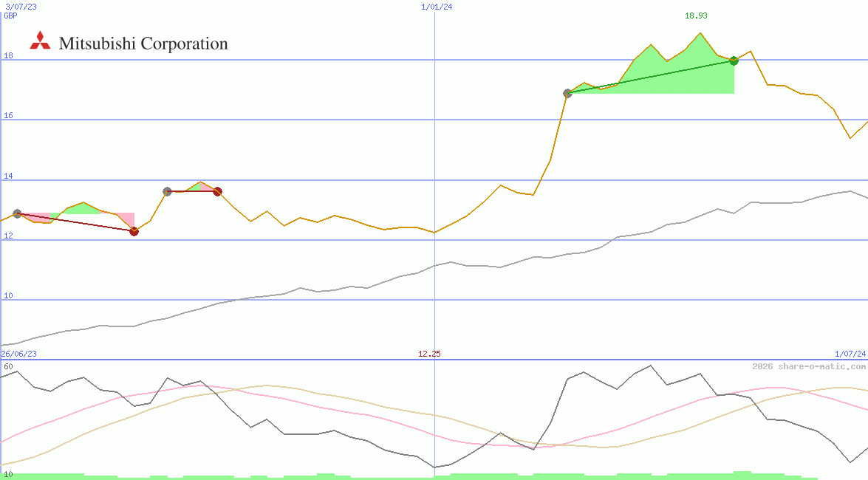Click the 16 price axis label
The image size is (868, 480).
point(8,116)
